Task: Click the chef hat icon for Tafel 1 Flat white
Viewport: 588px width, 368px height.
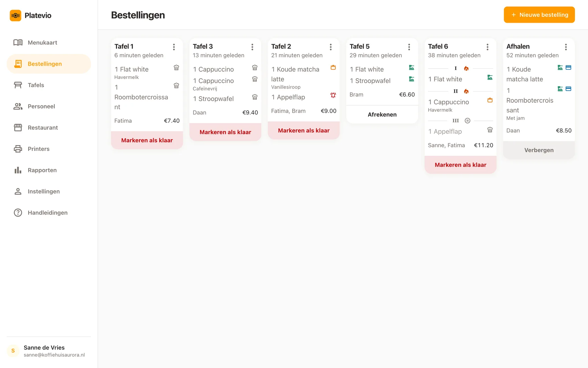Action: [176, 68]
